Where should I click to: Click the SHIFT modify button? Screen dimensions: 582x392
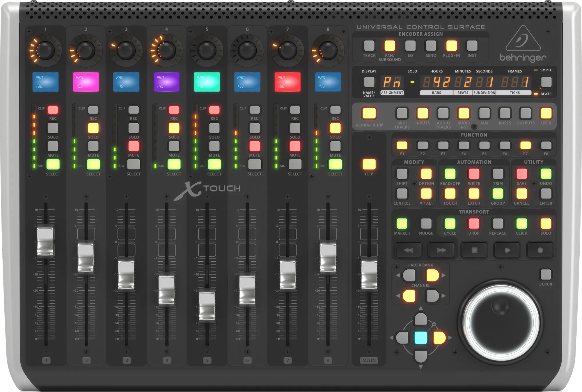click(x=402, y=174)
